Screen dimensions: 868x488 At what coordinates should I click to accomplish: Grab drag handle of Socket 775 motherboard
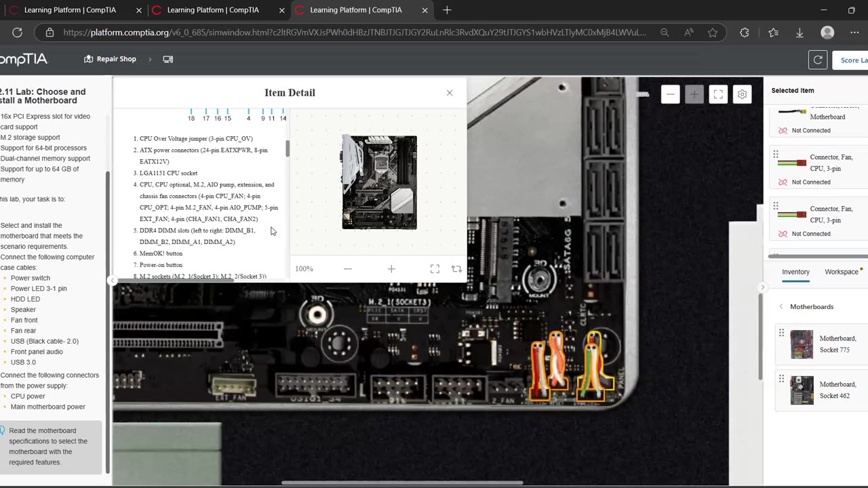click(781, 333)
